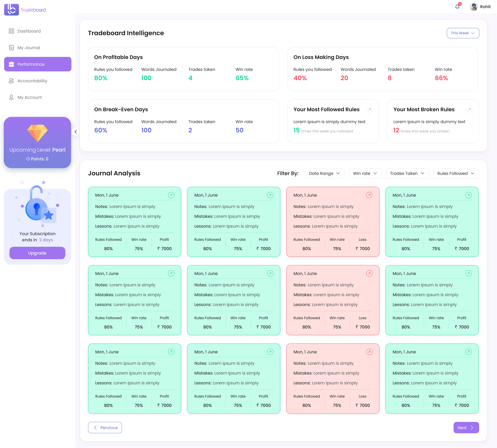Go to Dashboard in sidebar
Screen dimensions: 497x448
pos(38,31)
